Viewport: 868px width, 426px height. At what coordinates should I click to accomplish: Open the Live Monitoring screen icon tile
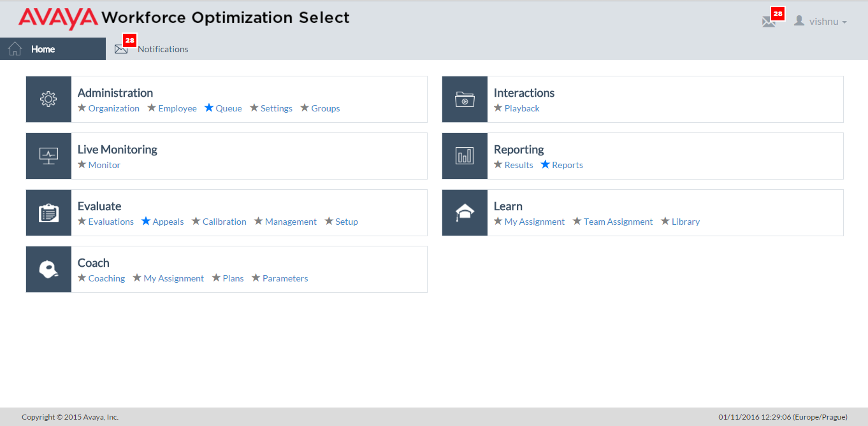48,156
